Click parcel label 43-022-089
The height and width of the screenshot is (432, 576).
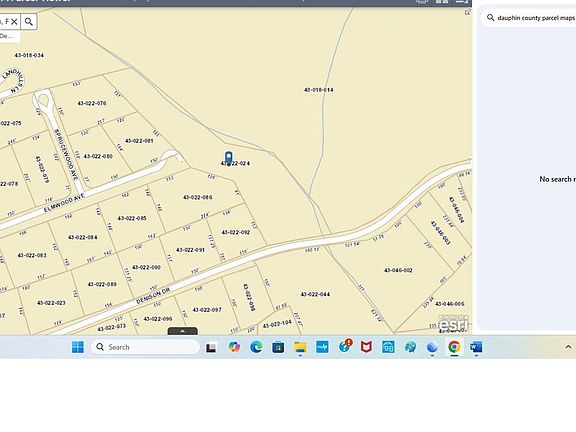(102, 284)
